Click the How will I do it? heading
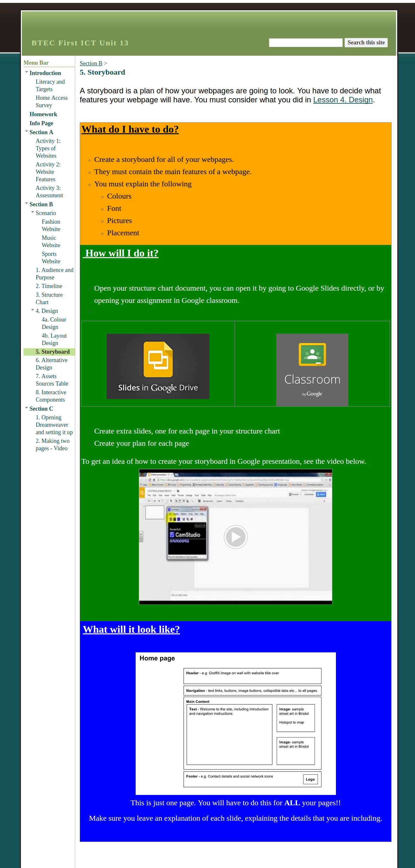415x868 pixels. pyautogui.click(x=121, y=253)
